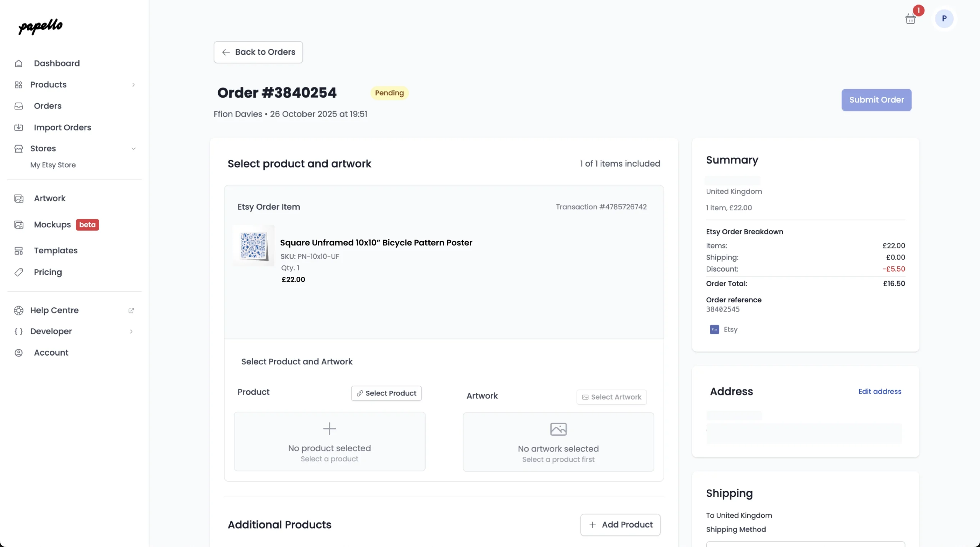Screen dimensions: 980x547
Task: Click the bicycle pattern poster thumbnail
Action: click(253, 246)
